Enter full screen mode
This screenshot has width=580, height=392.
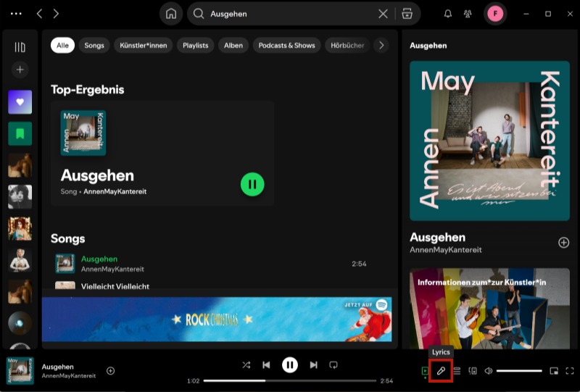tap(570, 371)
